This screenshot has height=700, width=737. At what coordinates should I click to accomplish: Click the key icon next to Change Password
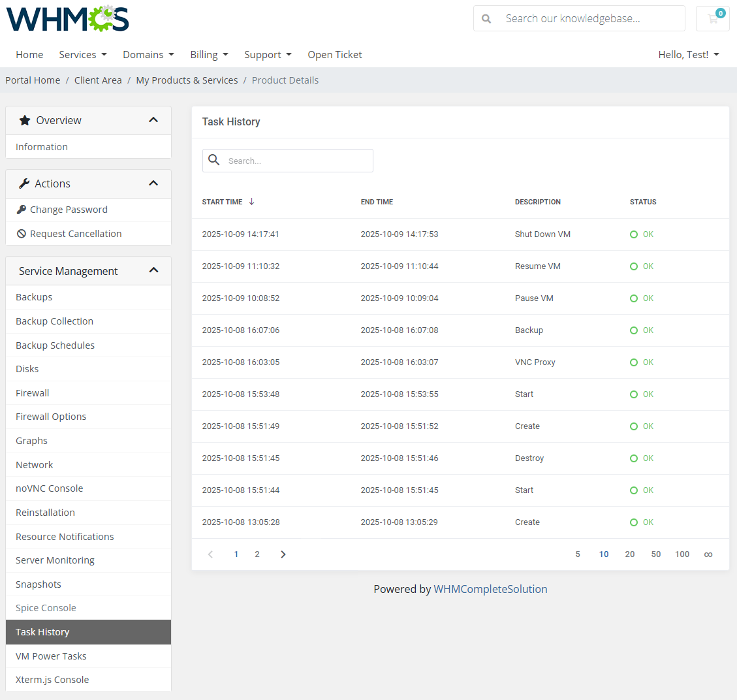coord(24,209)
